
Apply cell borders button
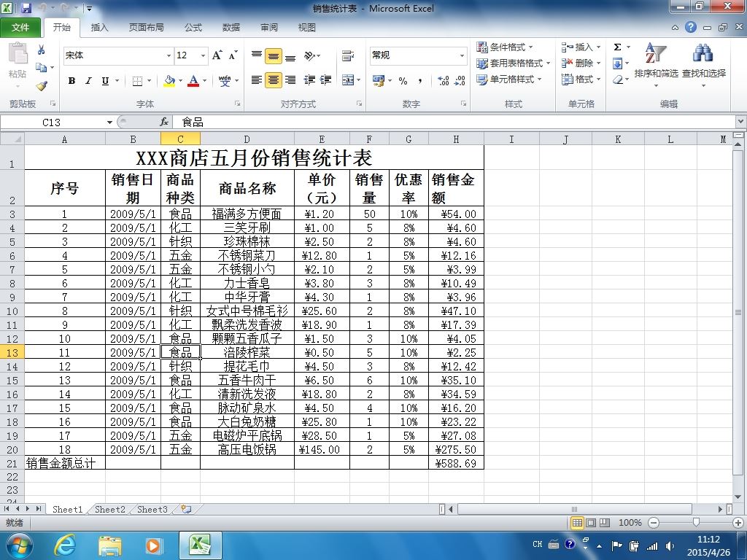click(137, 80)
